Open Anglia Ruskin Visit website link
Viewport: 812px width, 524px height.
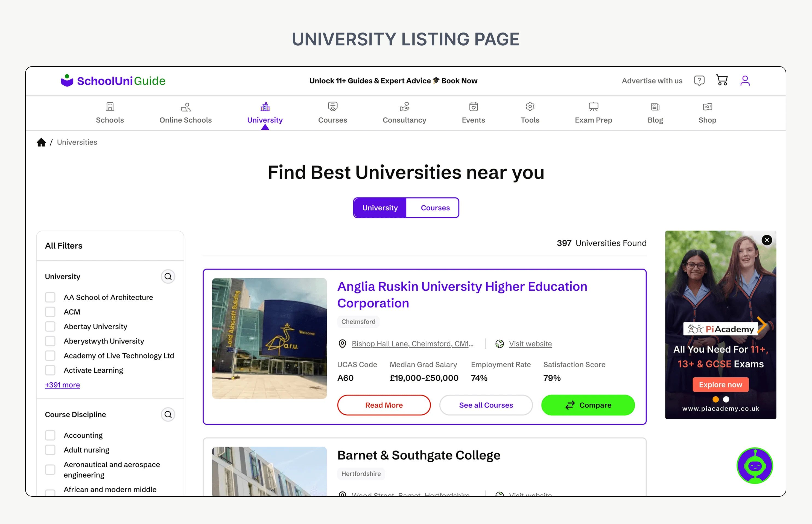pyautogui.click(x=530, y=344)
